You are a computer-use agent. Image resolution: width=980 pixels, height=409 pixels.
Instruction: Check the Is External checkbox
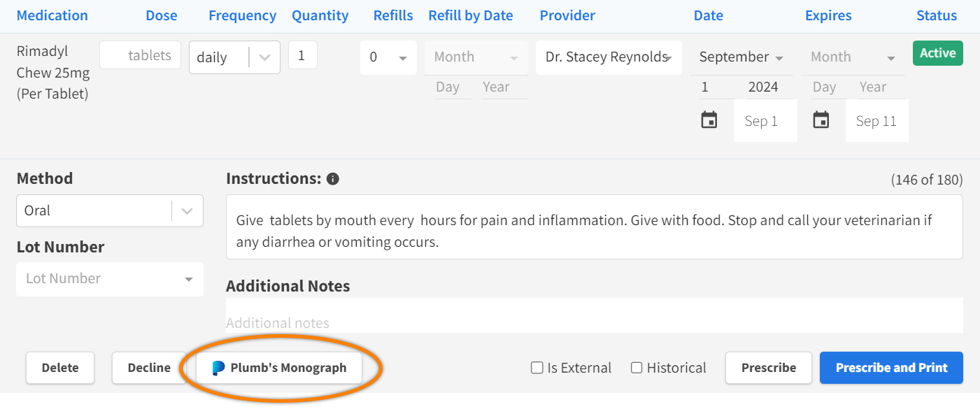[x=537, y=368]
